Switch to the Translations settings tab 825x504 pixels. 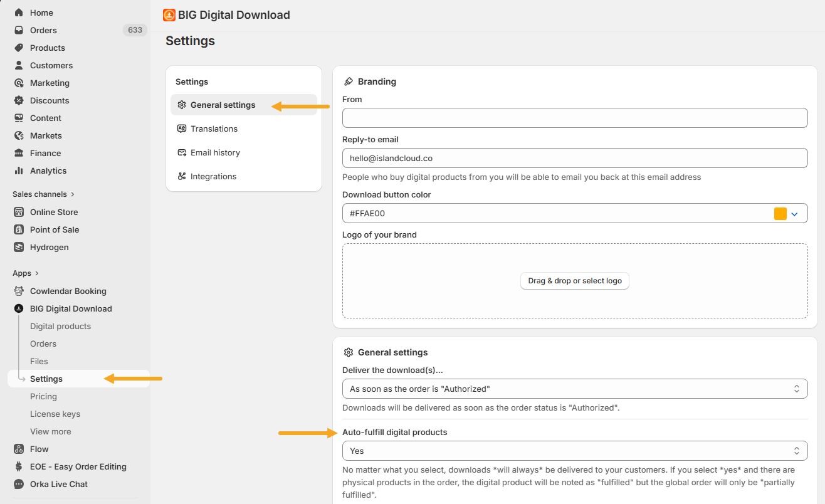click(x=214, y=129)
